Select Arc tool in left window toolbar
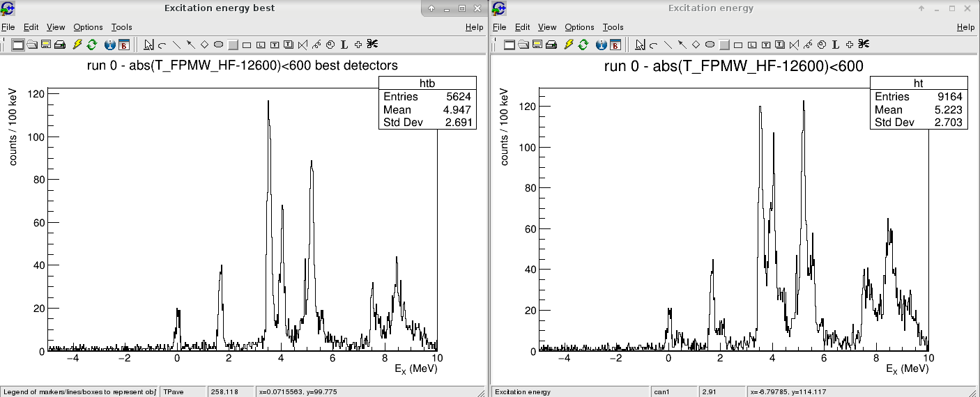Viewport: 980px width, 397px height. tap(162, 45)
